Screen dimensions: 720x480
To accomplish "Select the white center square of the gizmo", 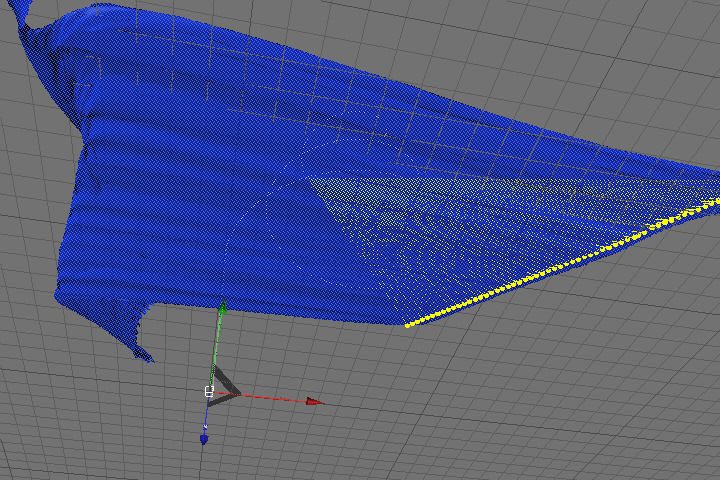I will click(x=209, y=391).
